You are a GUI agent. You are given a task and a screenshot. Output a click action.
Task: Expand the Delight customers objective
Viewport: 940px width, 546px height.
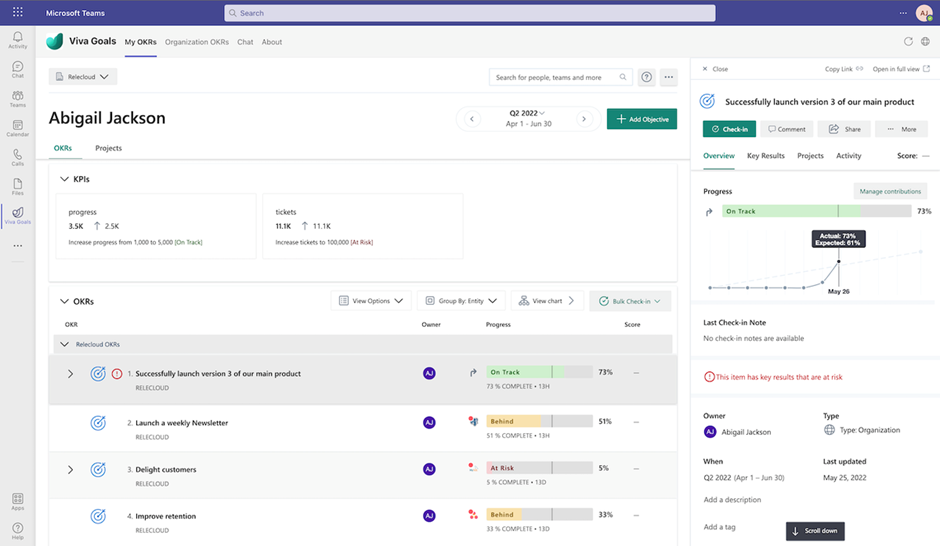click(70, 470)
